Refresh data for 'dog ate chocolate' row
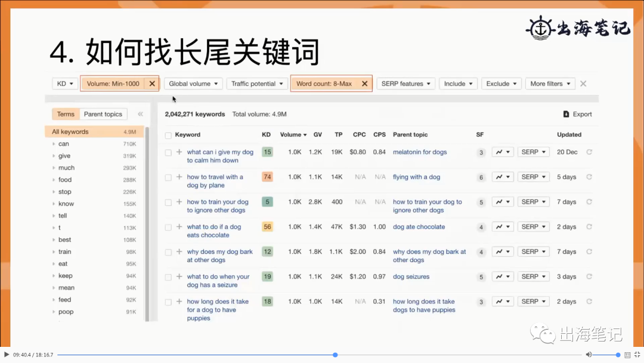The image size is (644, 363). (x=589, y=226)
